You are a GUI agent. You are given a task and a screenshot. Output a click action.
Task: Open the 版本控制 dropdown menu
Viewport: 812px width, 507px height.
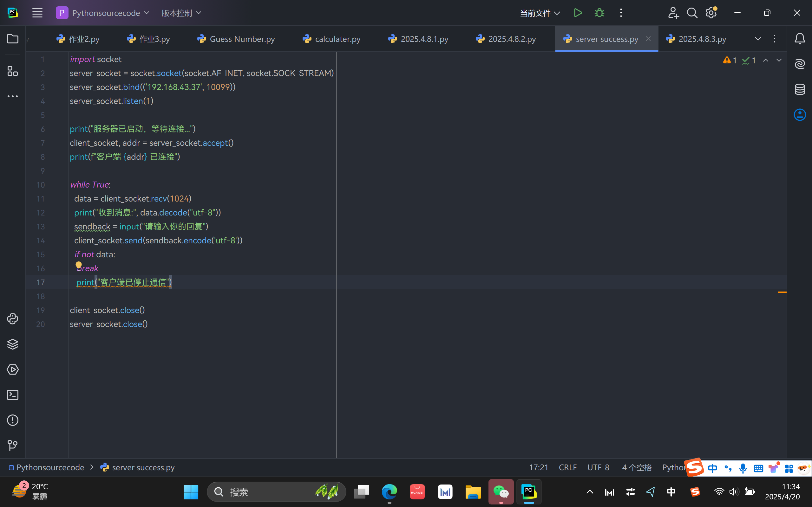tap(181, 13)
